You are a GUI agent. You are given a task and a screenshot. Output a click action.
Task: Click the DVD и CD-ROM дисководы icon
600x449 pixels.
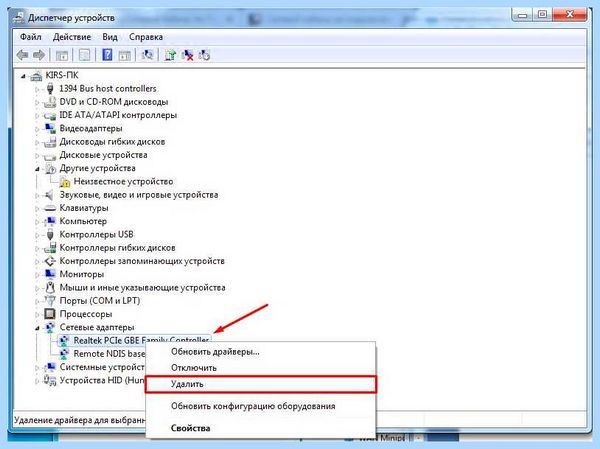click(x=50, y=102)
